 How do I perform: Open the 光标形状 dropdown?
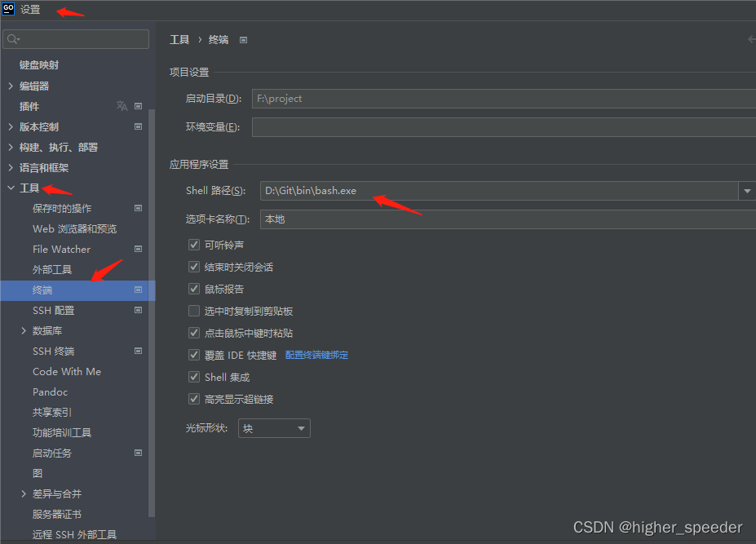coord(299,427)
